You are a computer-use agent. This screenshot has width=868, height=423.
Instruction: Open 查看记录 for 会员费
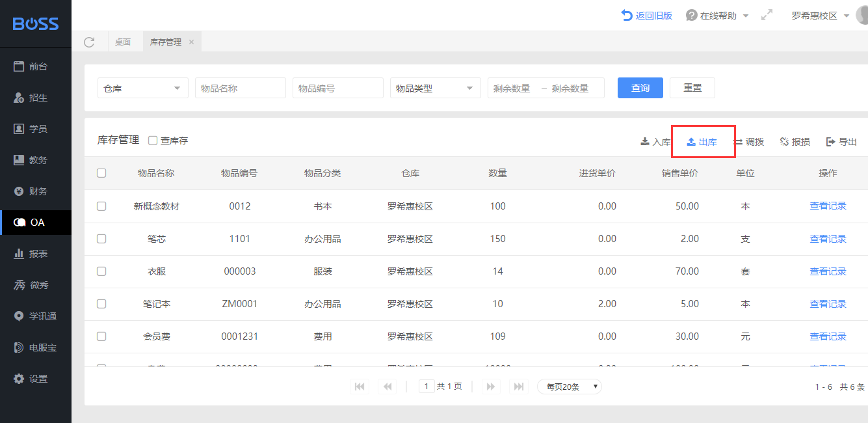828,336
